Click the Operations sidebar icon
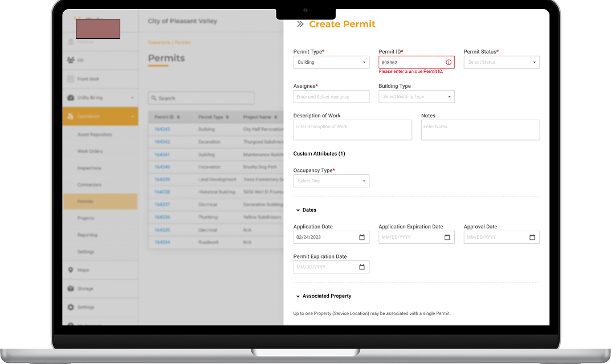 point(71,116)
